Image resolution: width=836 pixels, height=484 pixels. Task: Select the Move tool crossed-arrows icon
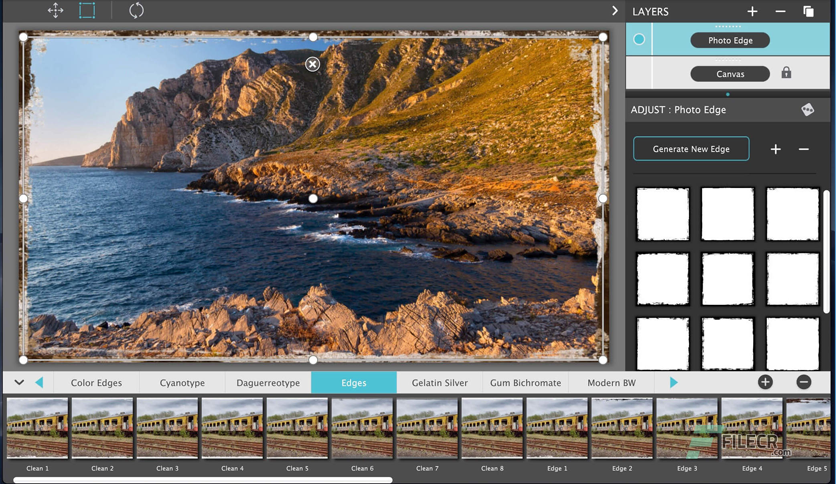coord(55,10)
